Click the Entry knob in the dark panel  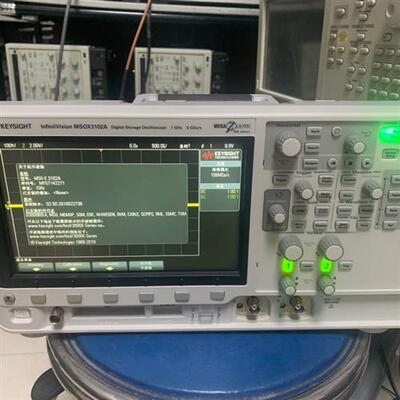click(277, 214)
